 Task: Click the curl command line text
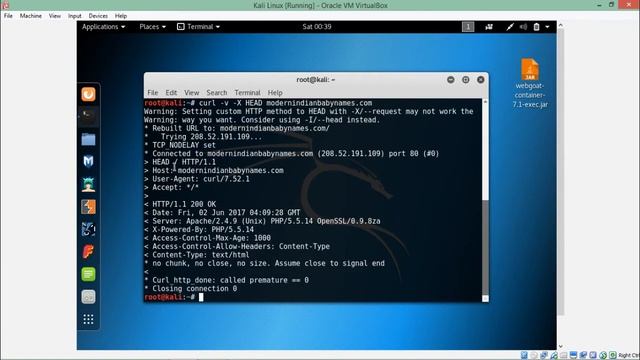click(x=285, y=103)
